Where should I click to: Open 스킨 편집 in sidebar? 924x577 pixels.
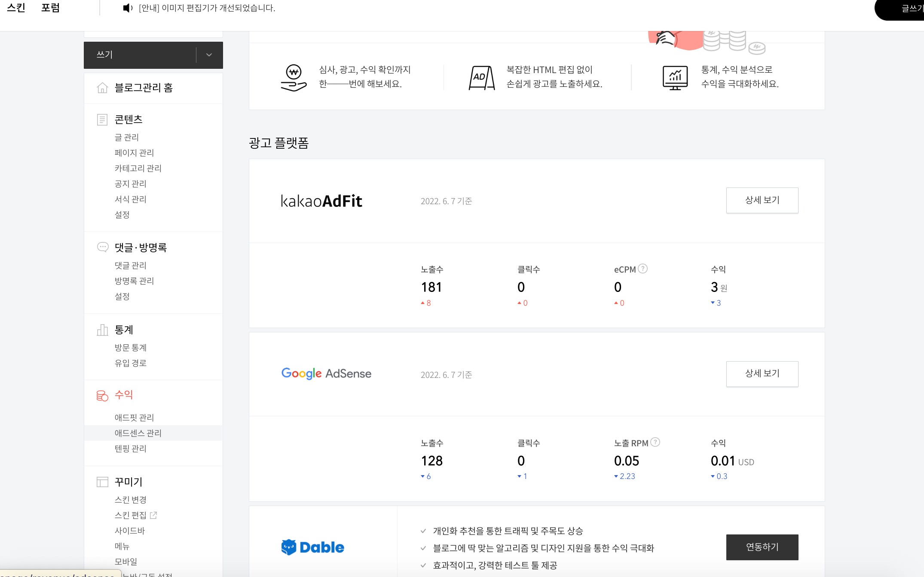click(131, 515)
